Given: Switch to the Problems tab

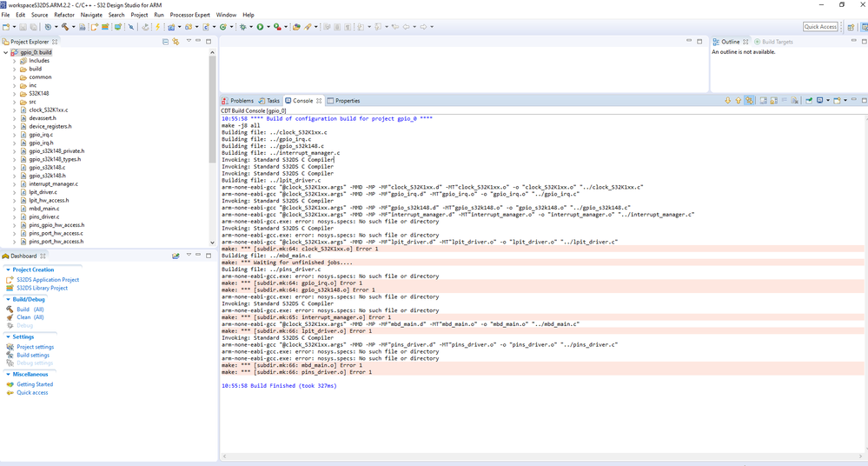Looking at the screenshot, I should pos(238,101).
